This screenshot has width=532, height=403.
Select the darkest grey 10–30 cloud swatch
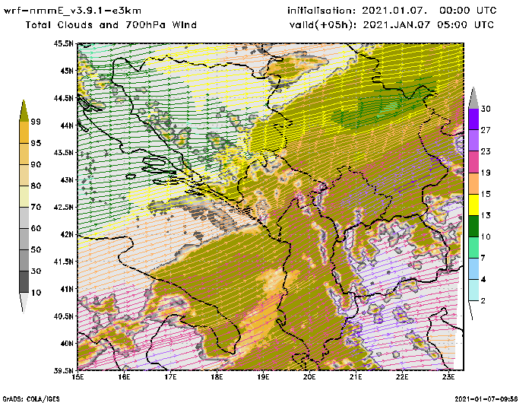pos(24,282)
